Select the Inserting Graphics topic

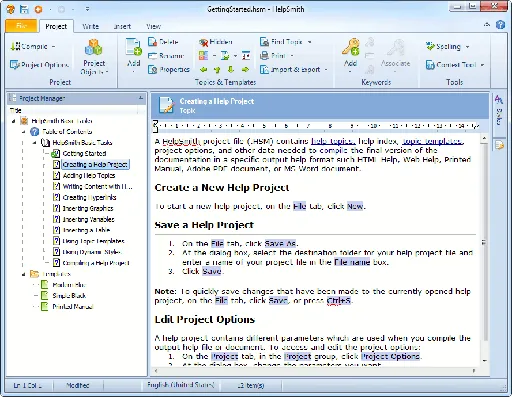click(88, 208)
